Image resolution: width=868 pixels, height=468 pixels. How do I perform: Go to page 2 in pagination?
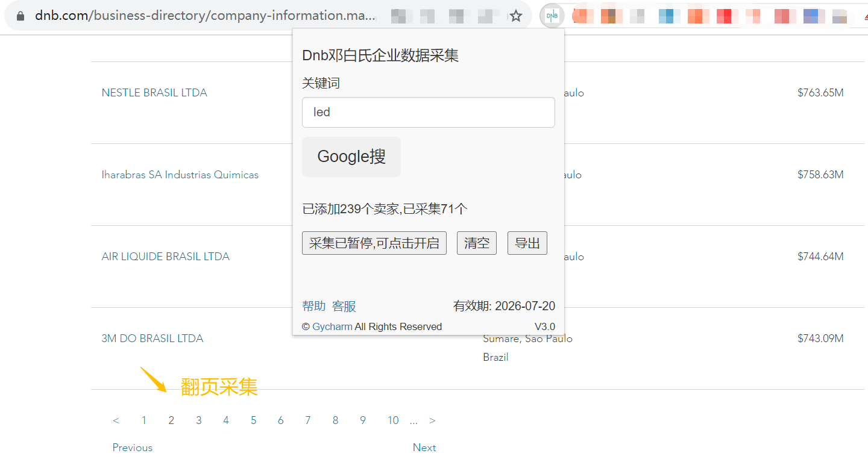click(171, 420)
